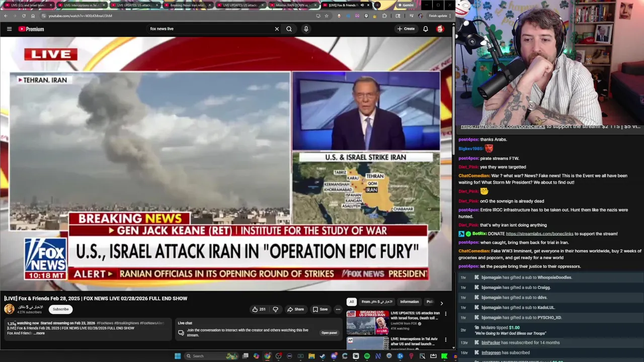Open the 'LIVE UPDATES: US attacks Iran' thumbnail

point(367,323)
